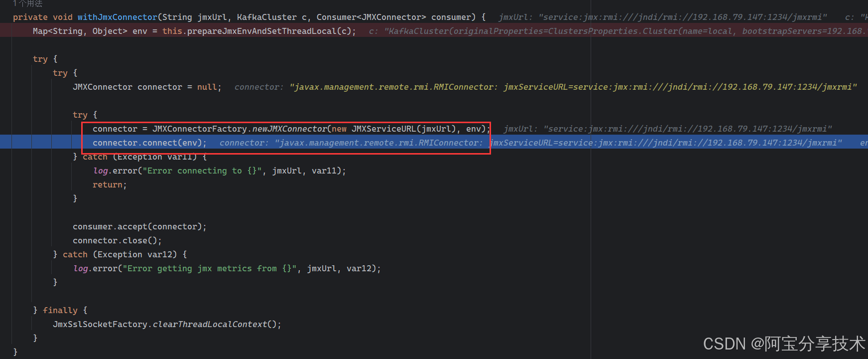This screenshot has width=868, height=359.
Task: Click the newJMXConnector method call
Action: pos(289,129)
